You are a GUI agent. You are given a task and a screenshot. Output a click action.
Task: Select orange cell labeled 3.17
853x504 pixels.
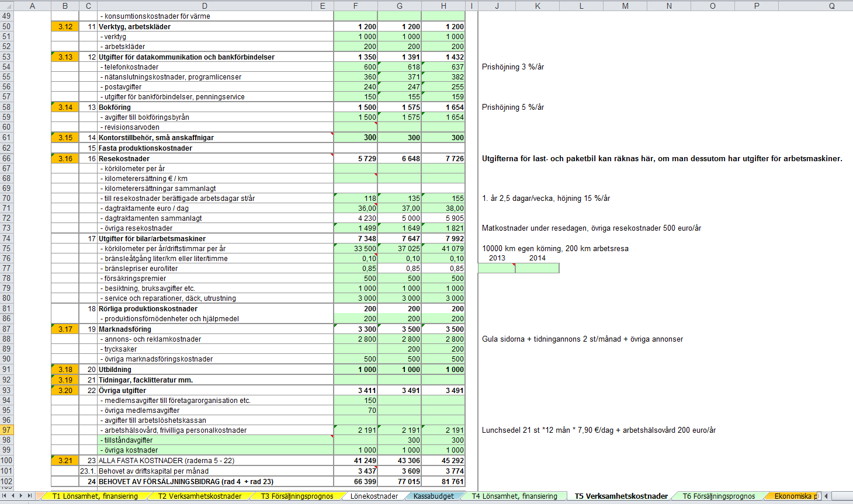pyautogui.click(x=65, y=329)
